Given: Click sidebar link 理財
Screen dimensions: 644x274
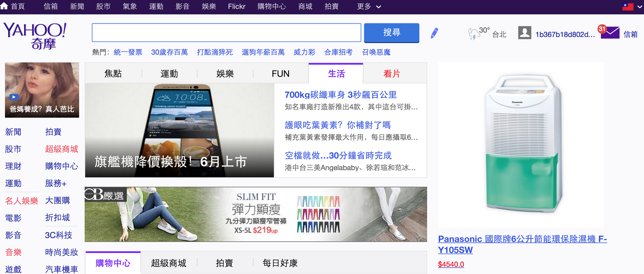Looking at the screenshot, I should 13,166.
